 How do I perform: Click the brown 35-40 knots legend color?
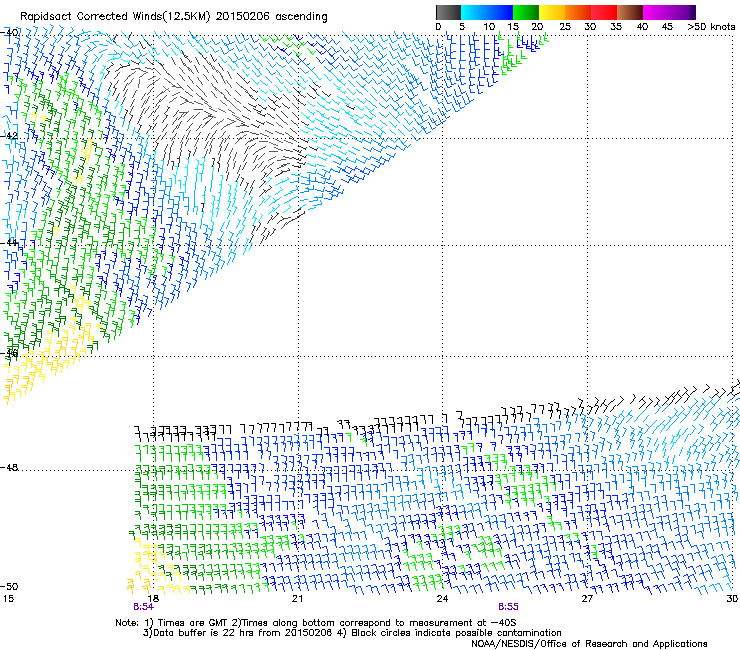tap(630, 12)
